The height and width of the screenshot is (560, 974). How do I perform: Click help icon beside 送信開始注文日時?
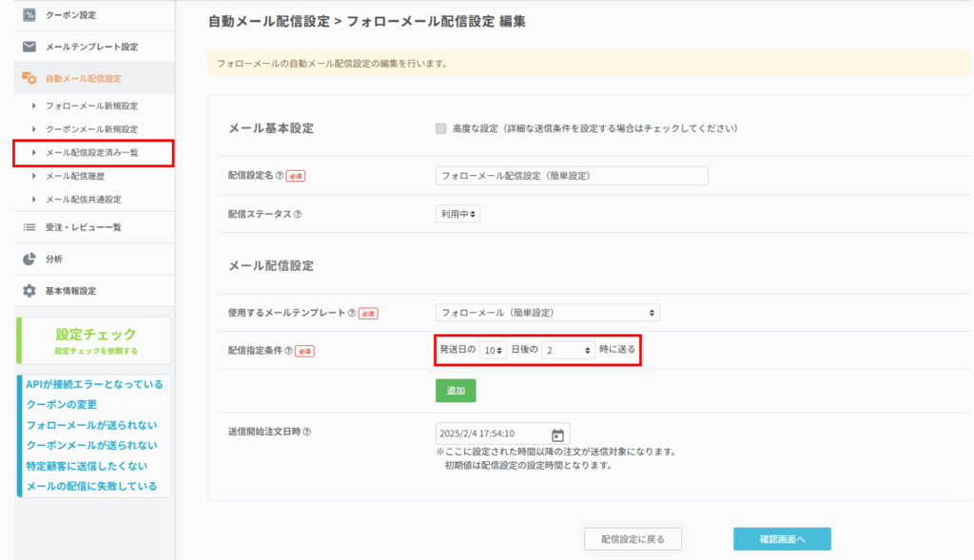pos(307,432)
